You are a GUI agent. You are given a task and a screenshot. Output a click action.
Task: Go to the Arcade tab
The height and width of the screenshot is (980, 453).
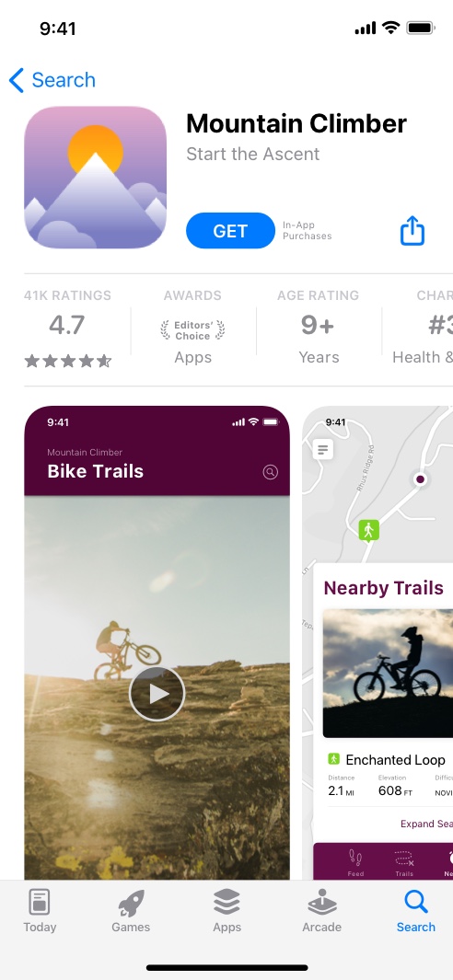click(321, 911)
